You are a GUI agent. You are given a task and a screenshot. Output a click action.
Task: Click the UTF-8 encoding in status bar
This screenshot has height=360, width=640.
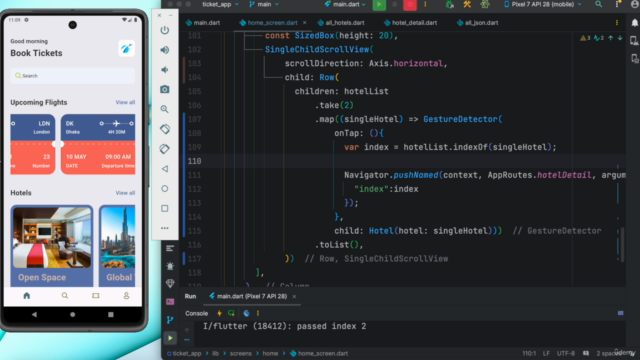pyautogui.click(x=566, y=353)
